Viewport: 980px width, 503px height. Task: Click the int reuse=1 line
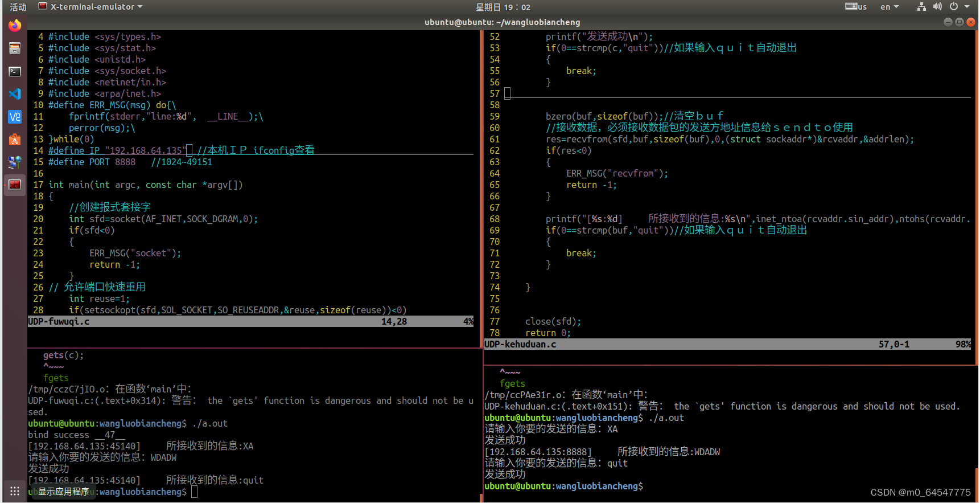pos(100,298)
